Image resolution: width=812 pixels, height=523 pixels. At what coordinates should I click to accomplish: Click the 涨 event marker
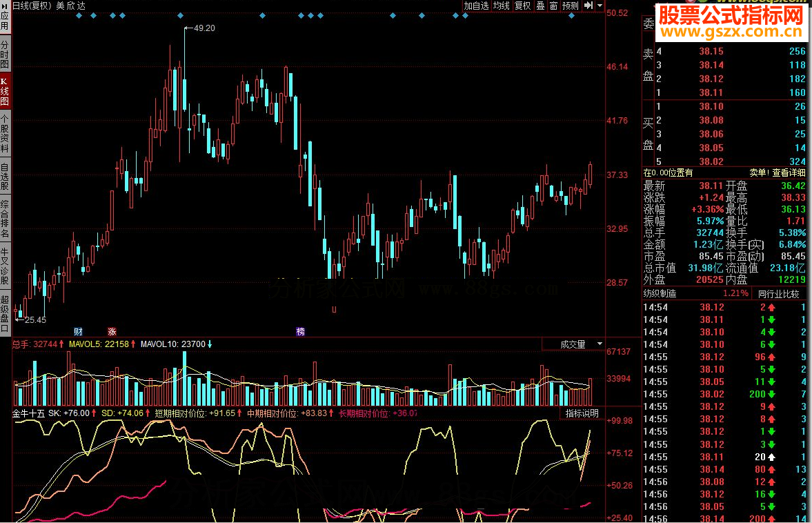click(x=112, y=331)
